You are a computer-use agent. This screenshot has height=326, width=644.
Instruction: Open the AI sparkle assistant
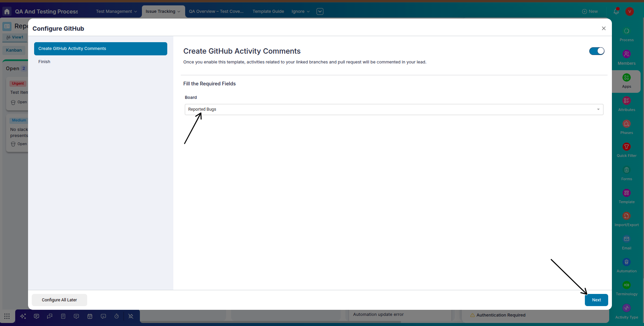click(x=23, y=316)
